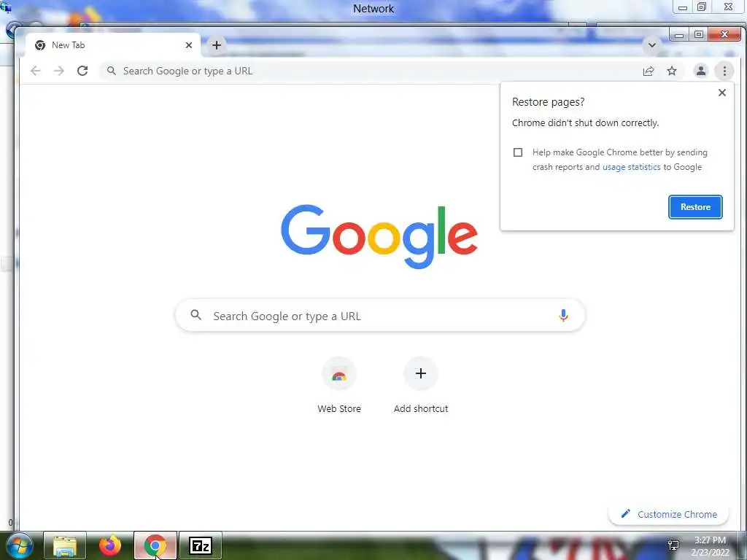The height and width of the screenshot is (560, 747).
Task: Click the text "Chrome didn't shut down correctly."
Action: [x=586, y=122]
